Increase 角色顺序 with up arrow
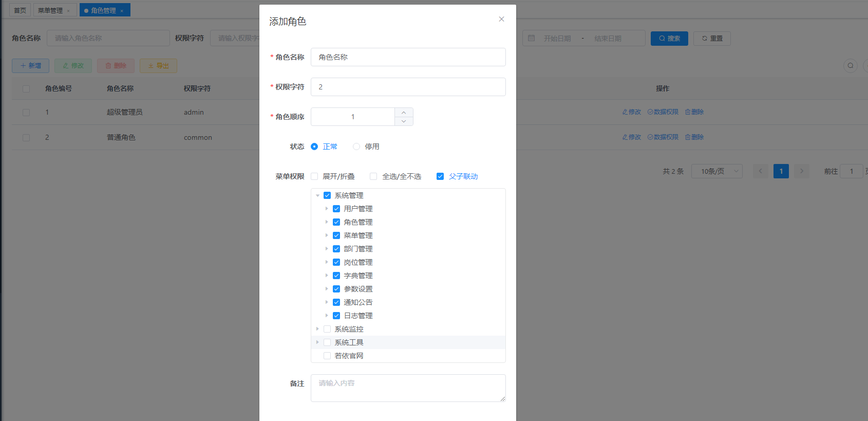 coord(404,112)
